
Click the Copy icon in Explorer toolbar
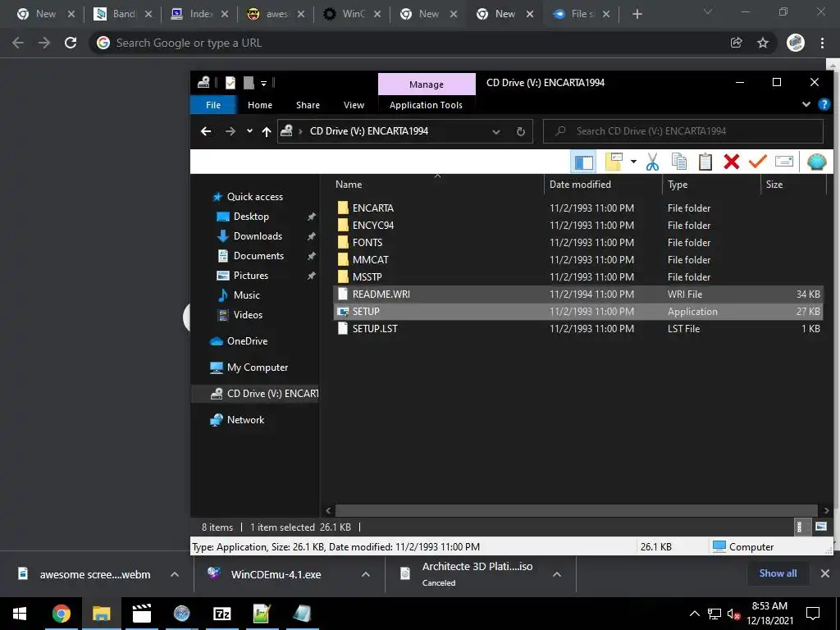(x=678, y=162)
